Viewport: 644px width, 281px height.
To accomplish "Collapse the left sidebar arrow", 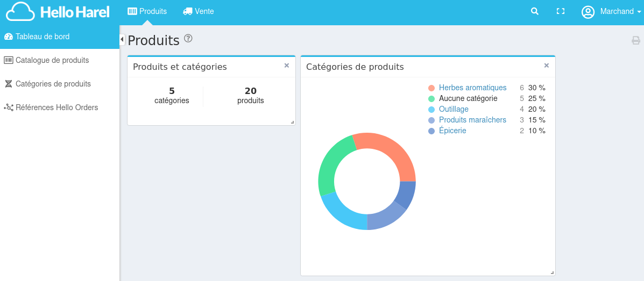I will (122, 39).
